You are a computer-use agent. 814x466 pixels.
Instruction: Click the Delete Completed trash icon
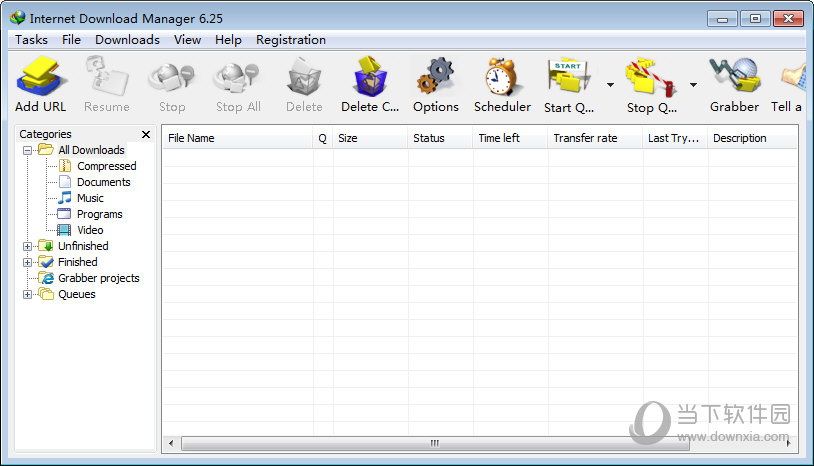(x=370, y=77)
